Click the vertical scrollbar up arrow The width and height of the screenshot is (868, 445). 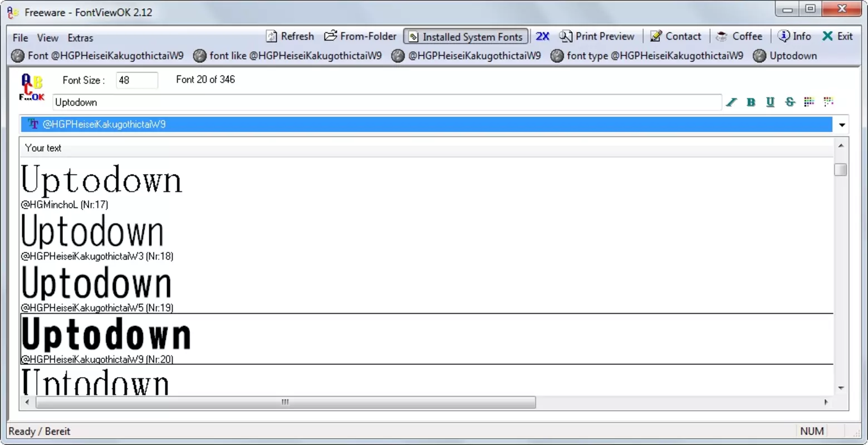[x=841, y=146]
